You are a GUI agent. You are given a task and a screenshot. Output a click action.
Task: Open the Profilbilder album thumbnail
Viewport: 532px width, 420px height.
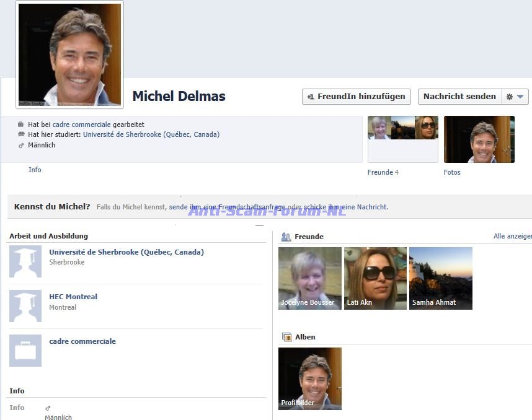(x=310, y=378)
